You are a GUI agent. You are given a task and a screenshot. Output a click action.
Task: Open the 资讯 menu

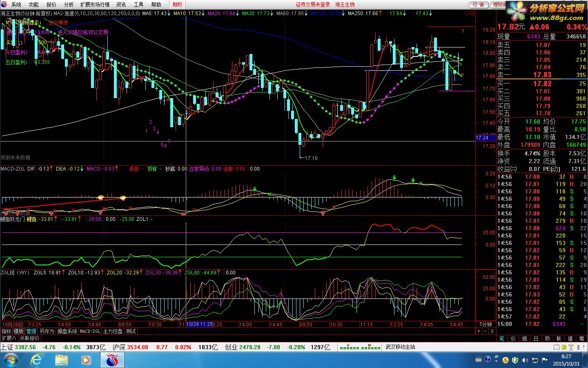pos(121,4)
